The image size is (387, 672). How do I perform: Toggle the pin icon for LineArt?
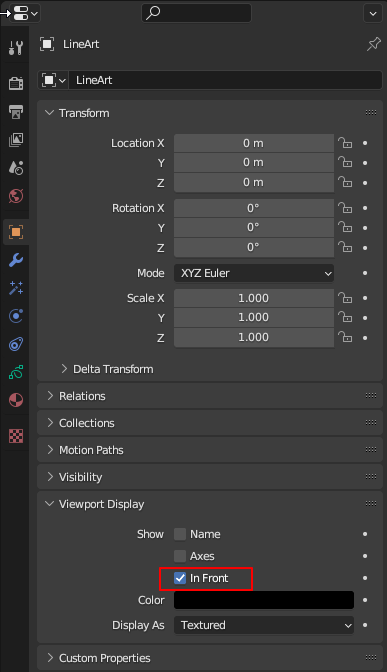[374, 44]
